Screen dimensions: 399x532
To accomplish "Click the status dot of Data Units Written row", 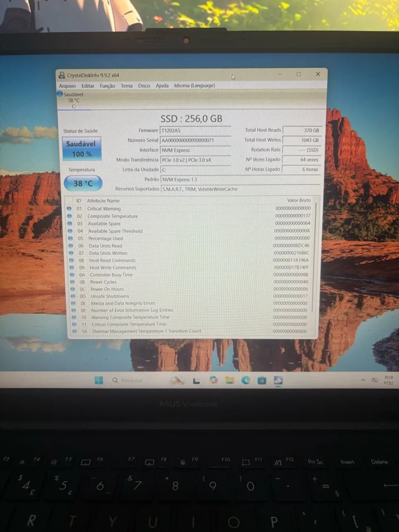I will pos(71,253).
